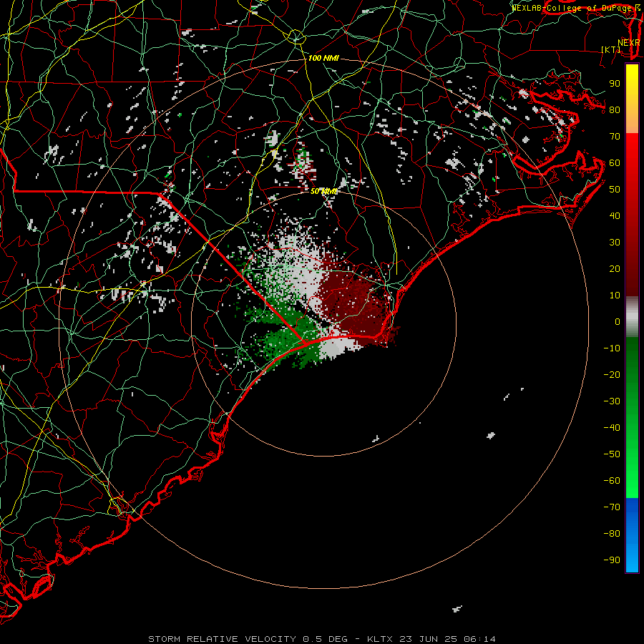Click the 50 value on the velocity scale

coord(615,190)
